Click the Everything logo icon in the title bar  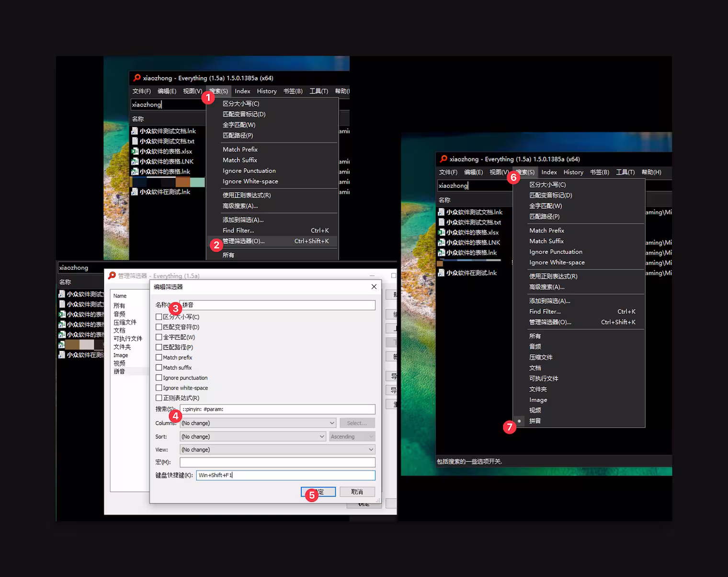pyautogui.click(x=136, y=78)
